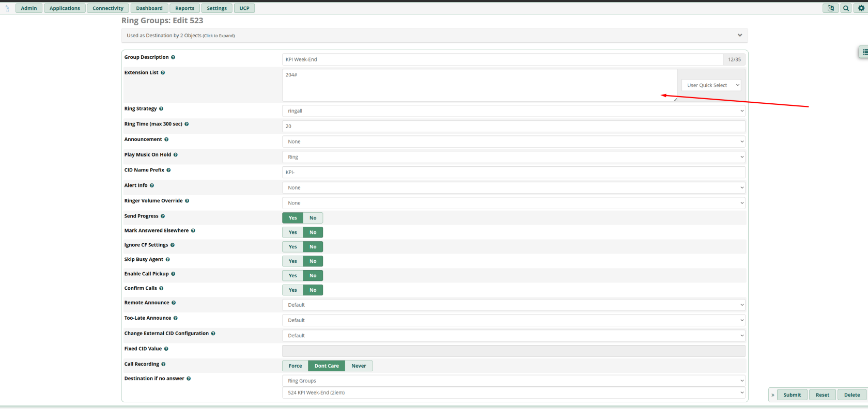Open the search icon in top bar
Image resolution: width=868 pixels, height=409 pixels.
pyautogui.click(x=846, y=8)
